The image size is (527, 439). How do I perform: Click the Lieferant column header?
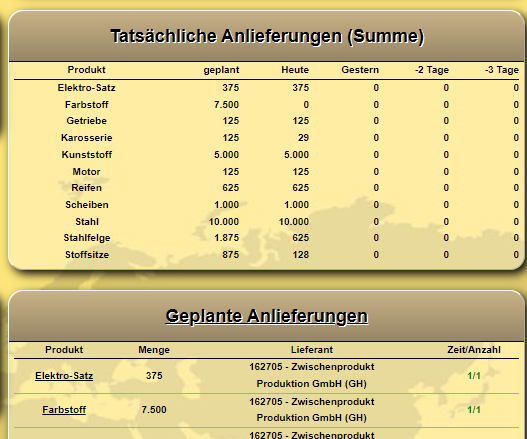pos(312,350)
